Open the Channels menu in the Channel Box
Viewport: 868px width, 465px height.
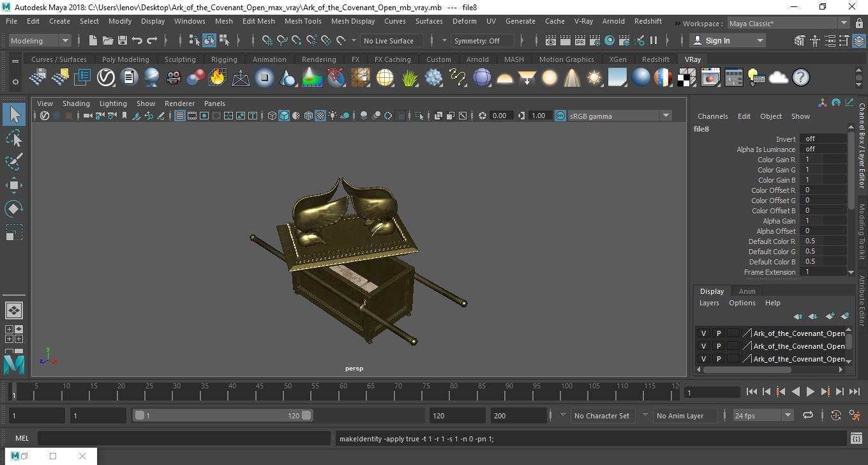point(712,116)
